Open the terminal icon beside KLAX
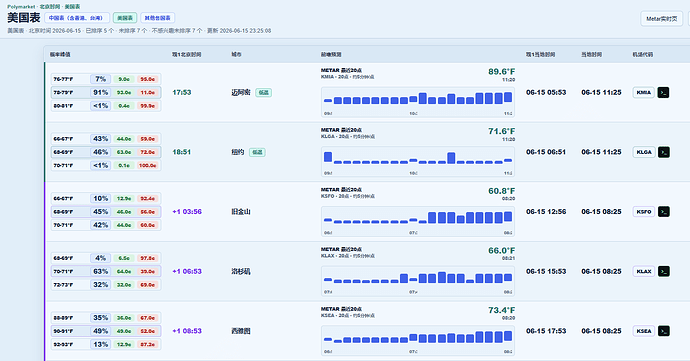 (663, 271)
